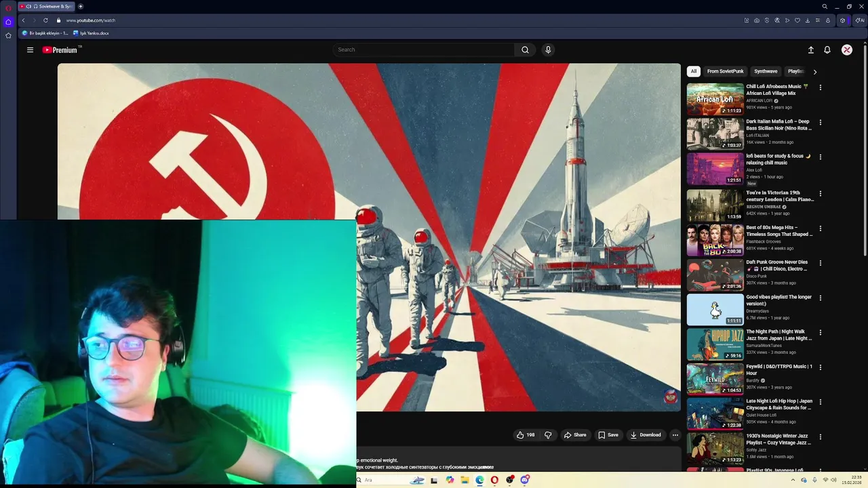This screenshot has height=488, width=868.
Task: Click the YouTube search field
Action: [424, 49]
